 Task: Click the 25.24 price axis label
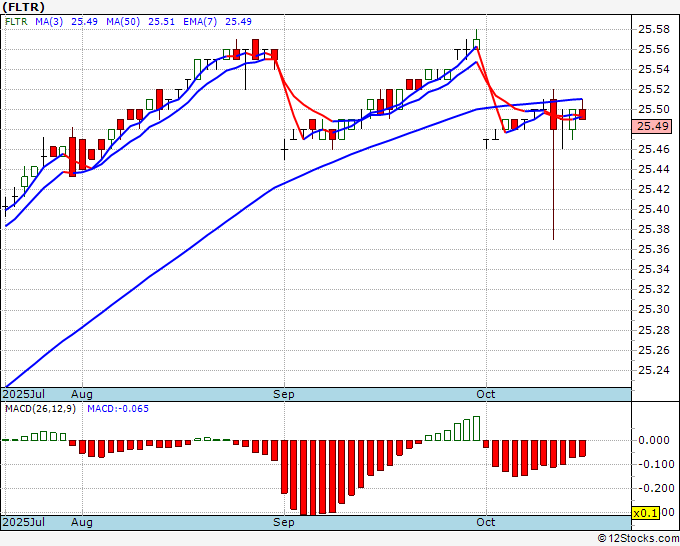[654, 370]
